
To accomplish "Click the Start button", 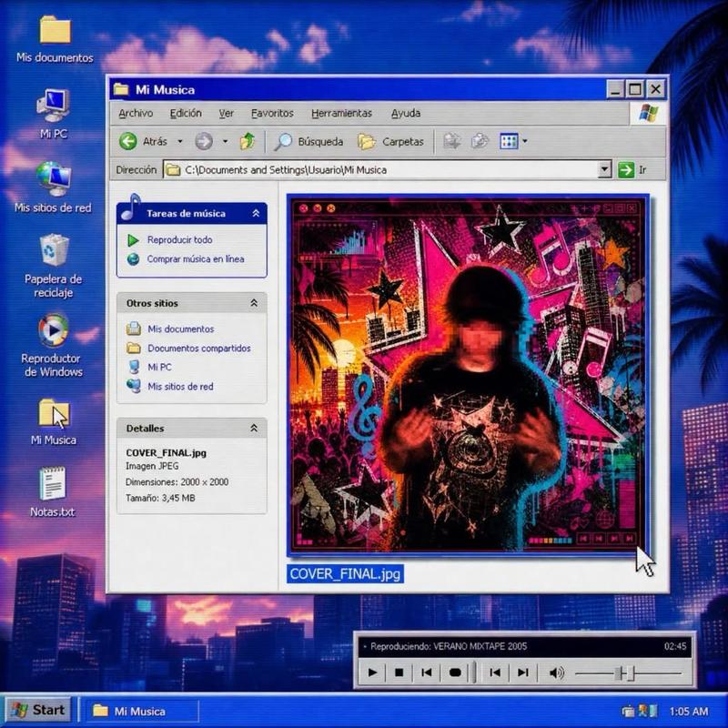I will (x=38, y=711).
